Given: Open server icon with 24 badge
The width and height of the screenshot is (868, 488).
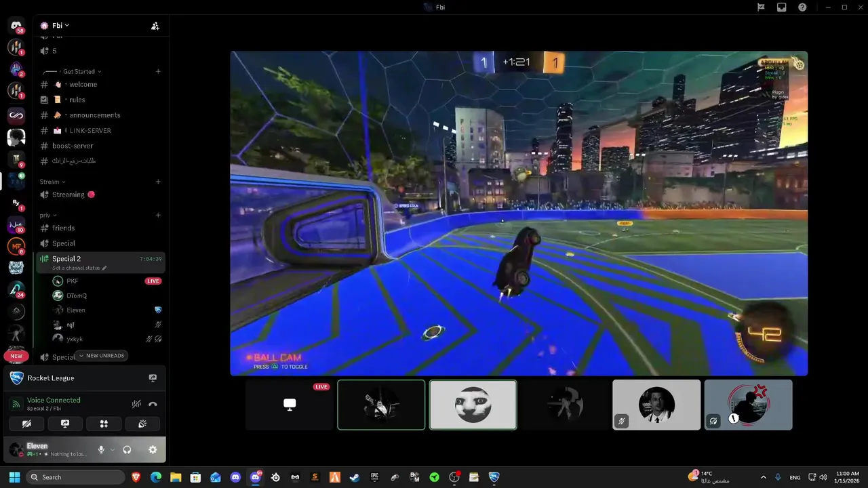Looking at the screenshot, I should pyautogui.click(x=16, y=289).
